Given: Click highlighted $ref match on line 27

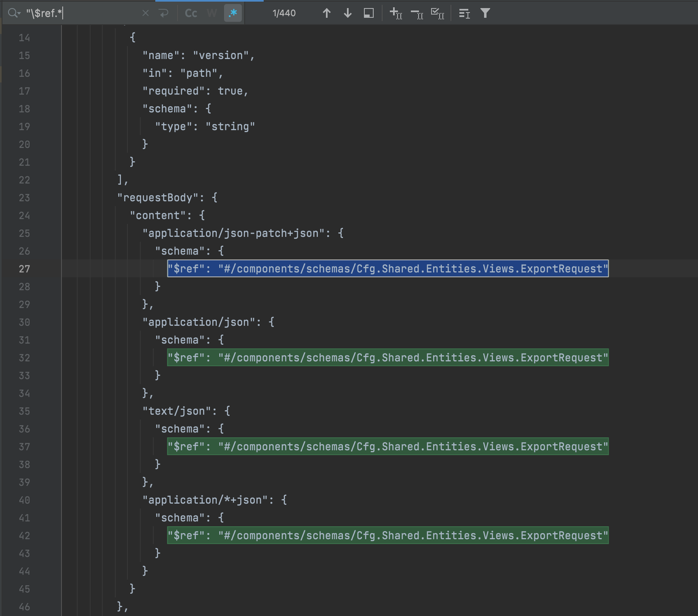Looking at the screenshot, I should [388, 269].
